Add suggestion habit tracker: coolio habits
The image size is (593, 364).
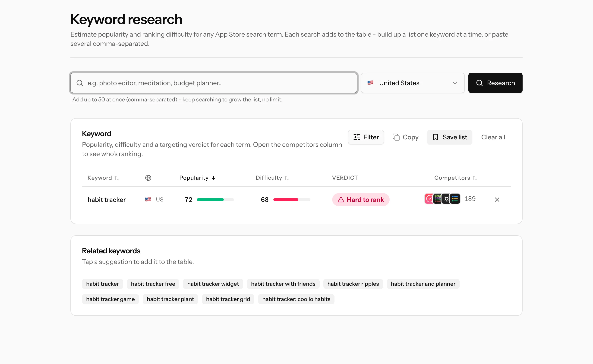296,299
